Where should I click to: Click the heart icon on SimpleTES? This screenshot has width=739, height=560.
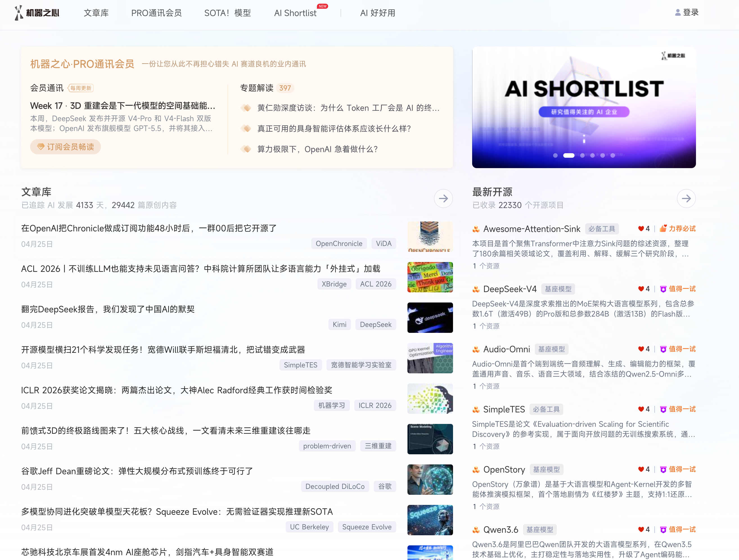pyautogui.click(x=641, y=409)
